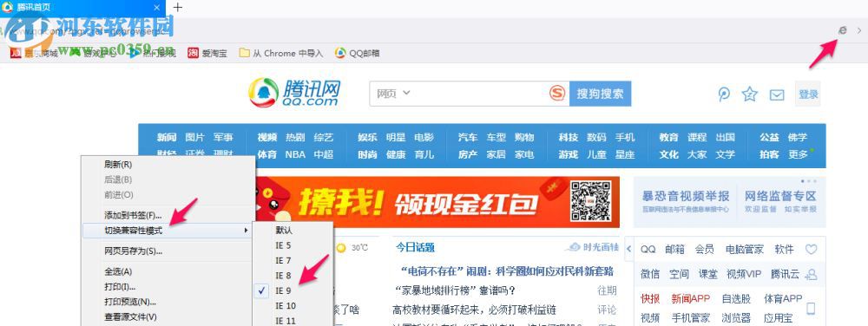
Task: Choose 刷新(R) from the context menu
Action: point(168,164)
